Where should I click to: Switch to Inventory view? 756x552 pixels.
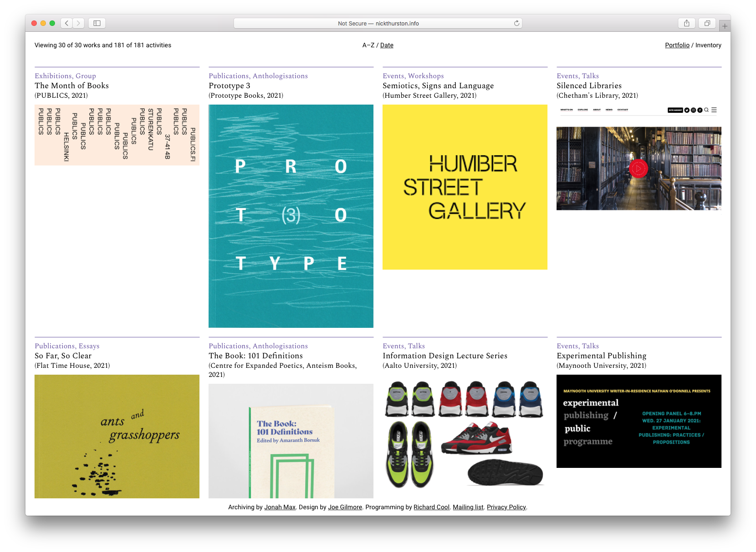point(708,45)
